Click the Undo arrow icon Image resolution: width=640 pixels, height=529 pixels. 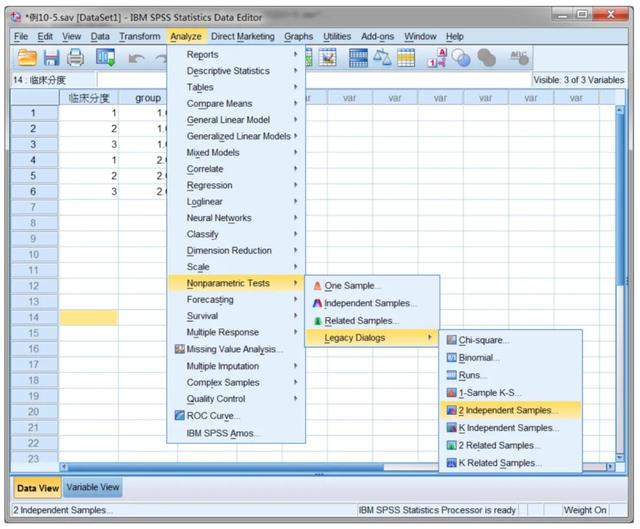pos(136,58)
